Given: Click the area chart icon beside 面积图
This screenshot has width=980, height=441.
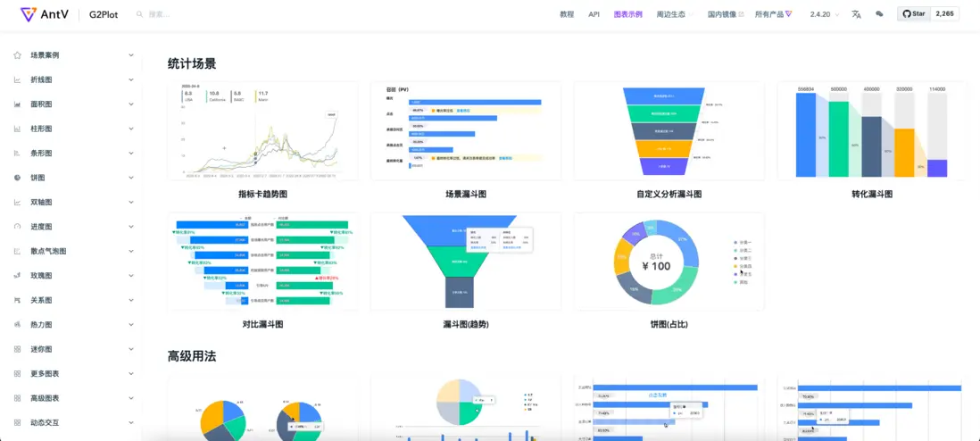Looking at the screenshot, I should pos(18,104).
